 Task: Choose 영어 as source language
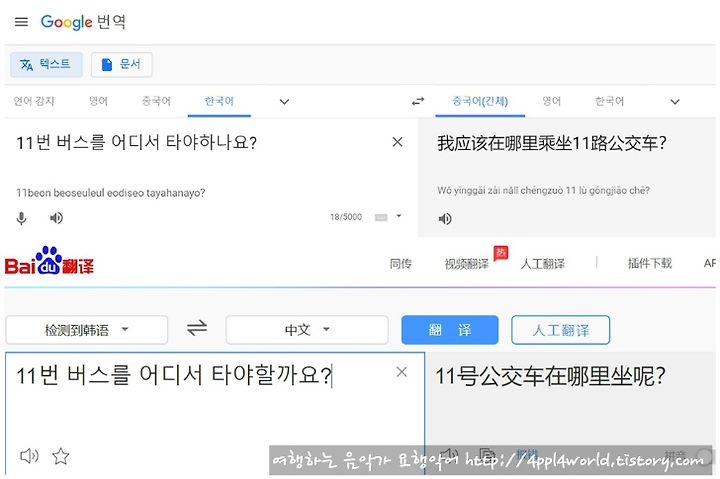tap(98, 101)
